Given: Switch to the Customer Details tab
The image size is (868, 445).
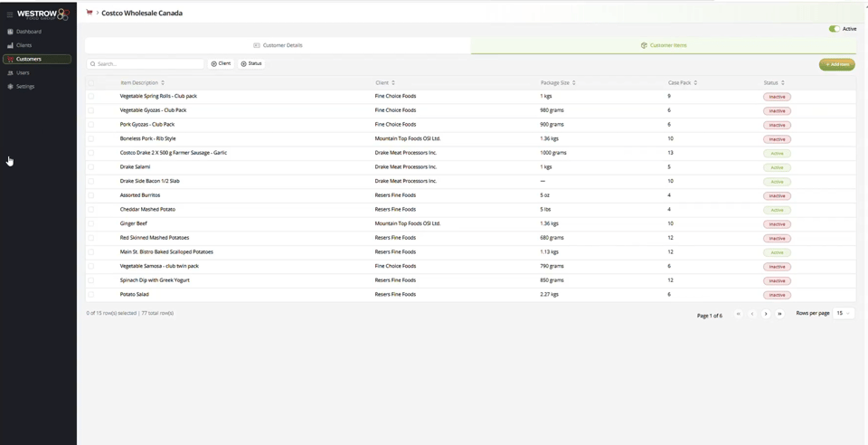Looking at the screenshot, I should pyautogui.click(x=278, y=45).
